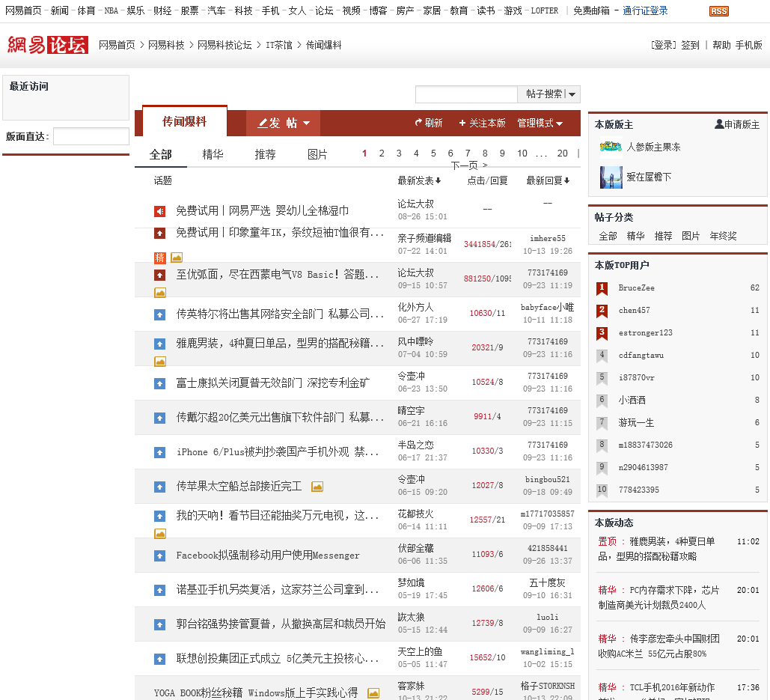Click the 刷新 refresh button

click(429, 123)
